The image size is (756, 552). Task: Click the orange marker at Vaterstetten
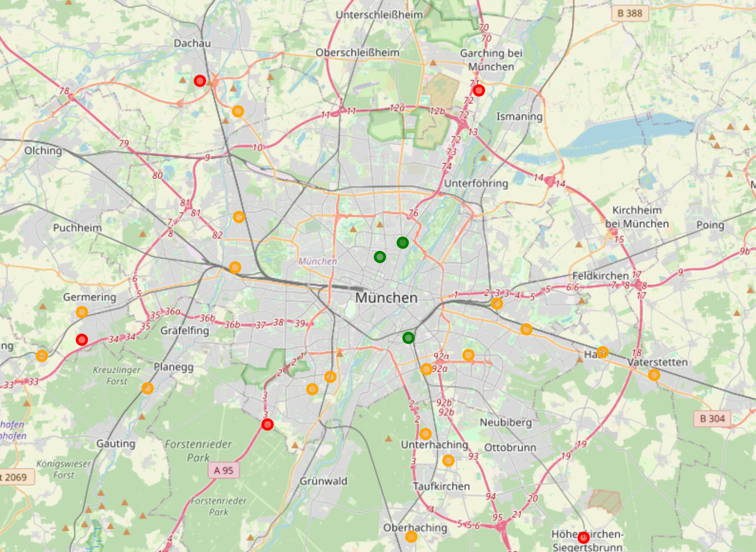(654, 375)
